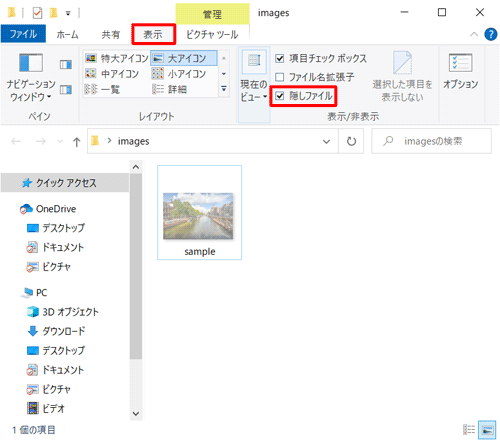Go forward with the forward arrow

pos(41,141)
